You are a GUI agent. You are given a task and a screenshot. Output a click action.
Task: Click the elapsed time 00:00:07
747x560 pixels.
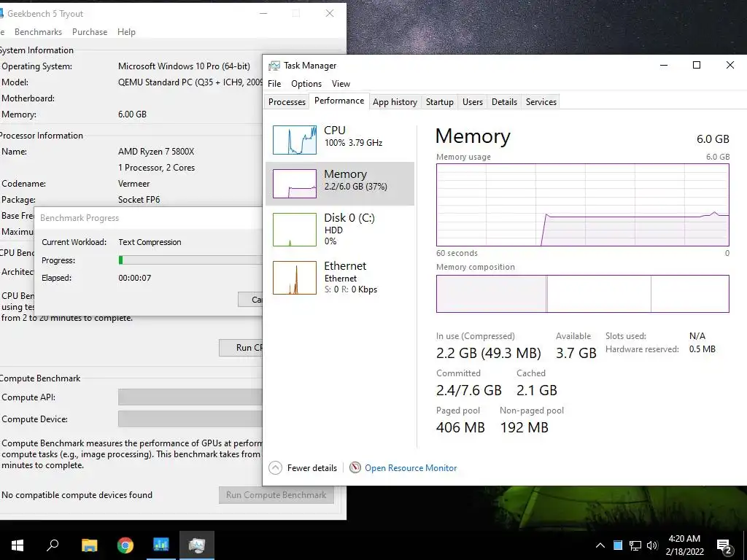tap(134, 278)
